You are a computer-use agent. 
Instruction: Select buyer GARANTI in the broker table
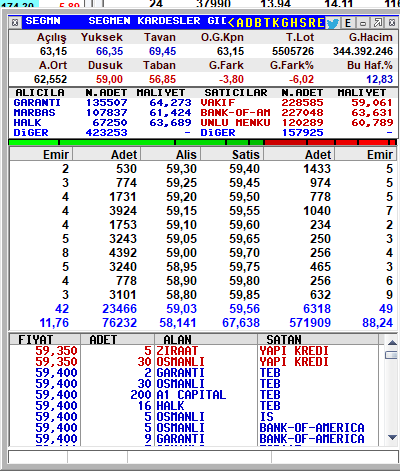click(37, 103)
